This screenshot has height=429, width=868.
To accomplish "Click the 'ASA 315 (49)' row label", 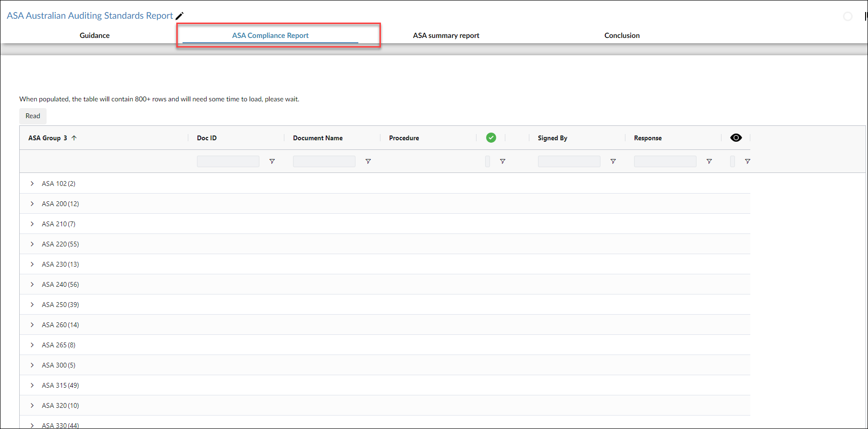I will [61, 385].
